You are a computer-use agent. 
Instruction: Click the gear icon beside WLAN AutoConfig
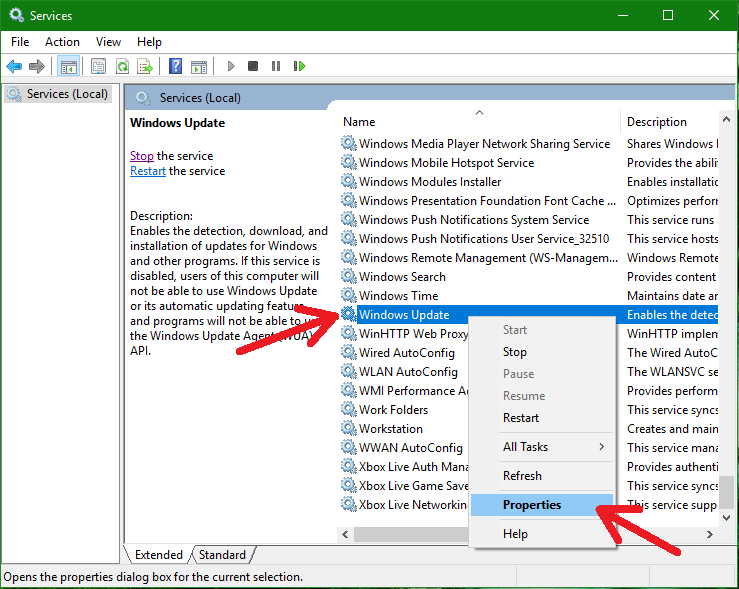[x=348, y=371]
